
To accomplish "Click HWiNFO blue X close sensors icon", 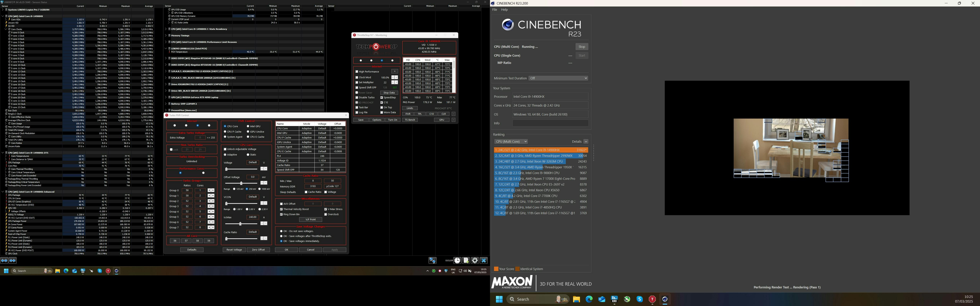I will tap(483, 260).
